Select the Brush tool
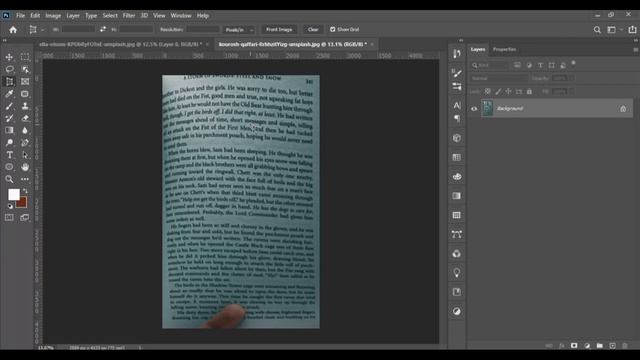Image resolution: width=640 pixels, height=360 pixels. pyautogui.click(x=9, y=106)
